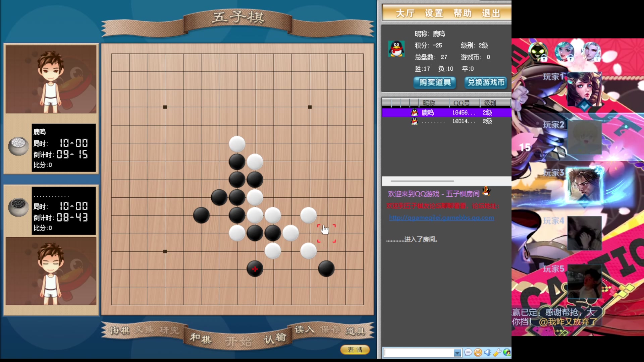Click the 表情 emoticon button
The image size is (644, 362).
pos(355,350)
